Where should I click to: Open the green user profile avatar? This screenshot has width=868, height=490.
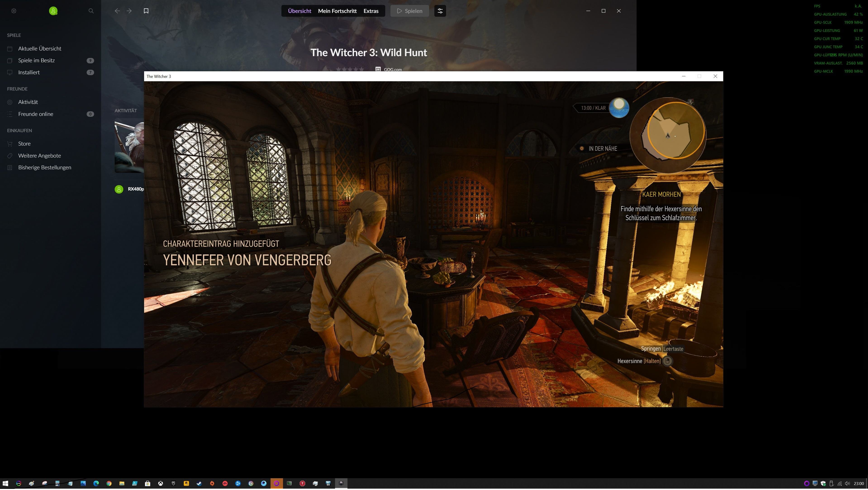tap(53, 11)
